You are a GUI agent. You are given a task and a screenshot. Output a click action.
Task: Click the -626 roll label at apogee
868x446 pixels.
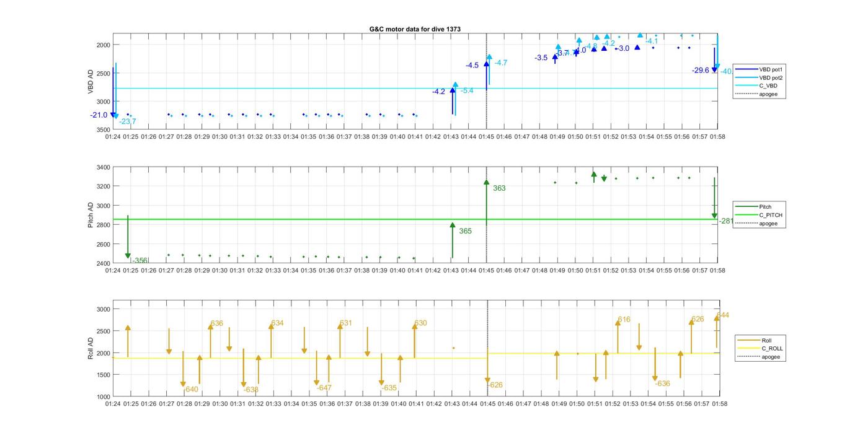click(x=495, y=385)
